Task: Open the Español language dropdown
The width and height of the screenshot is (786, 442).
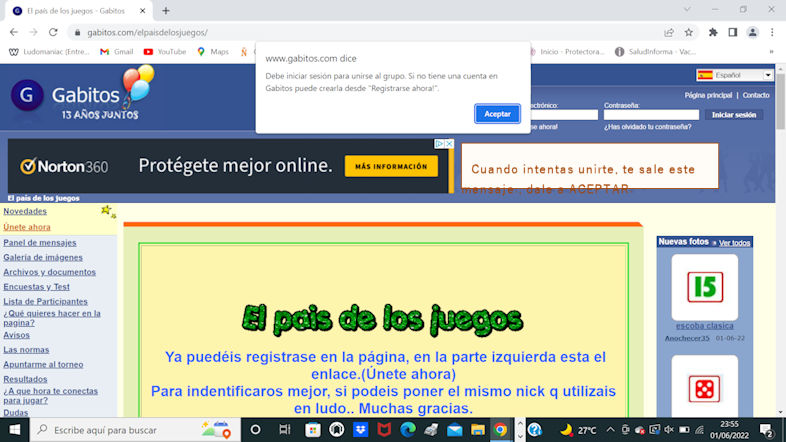Action: 734,75
